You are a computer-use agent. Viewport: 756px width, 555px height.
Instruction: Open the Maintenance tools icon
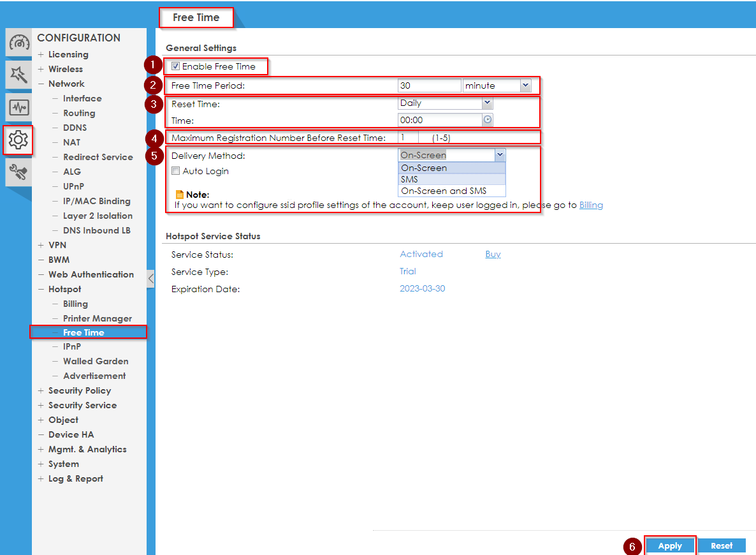[19, 171]
